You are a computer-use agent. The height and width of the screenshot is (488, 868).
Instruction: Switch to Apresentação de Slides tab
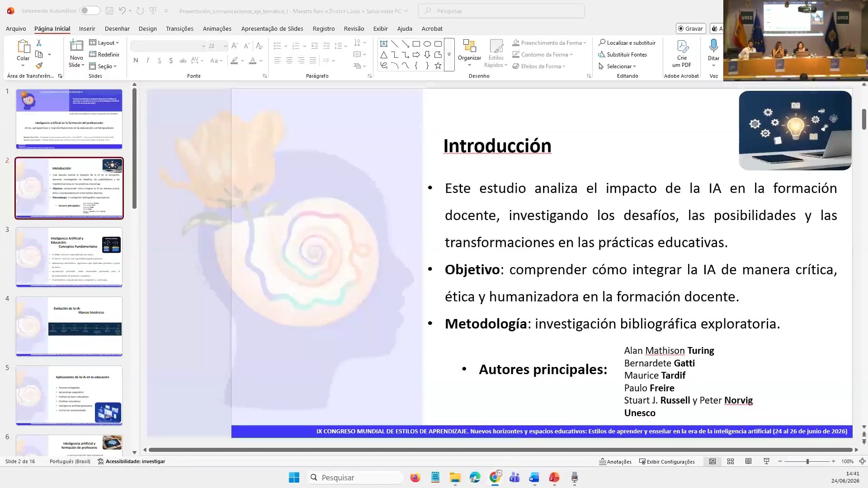(272, 28)
